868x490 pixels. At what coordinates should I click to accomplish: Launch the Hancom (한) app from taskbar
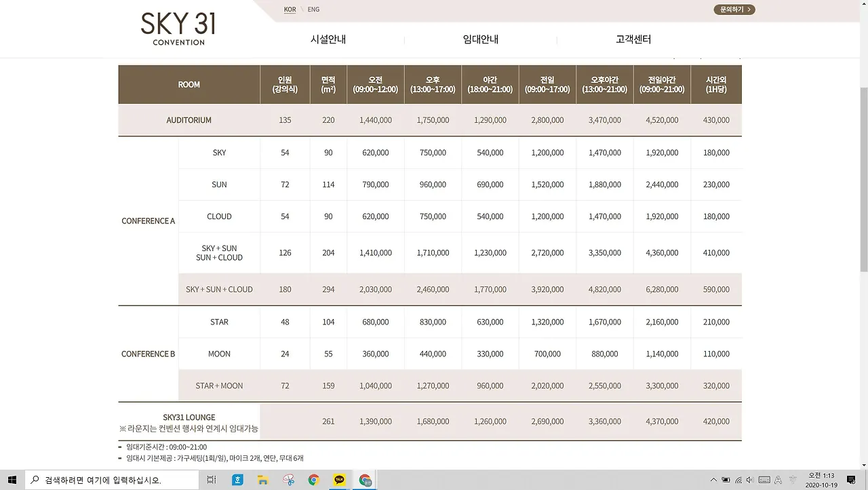tap(237, 480)
